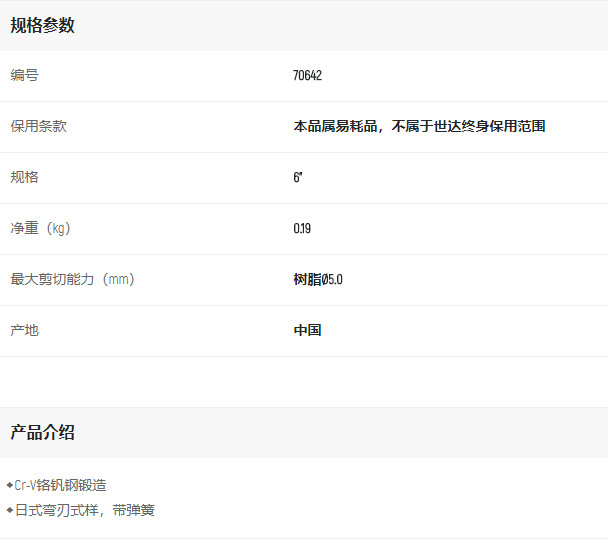Click the 6" size value

[298, 177]
